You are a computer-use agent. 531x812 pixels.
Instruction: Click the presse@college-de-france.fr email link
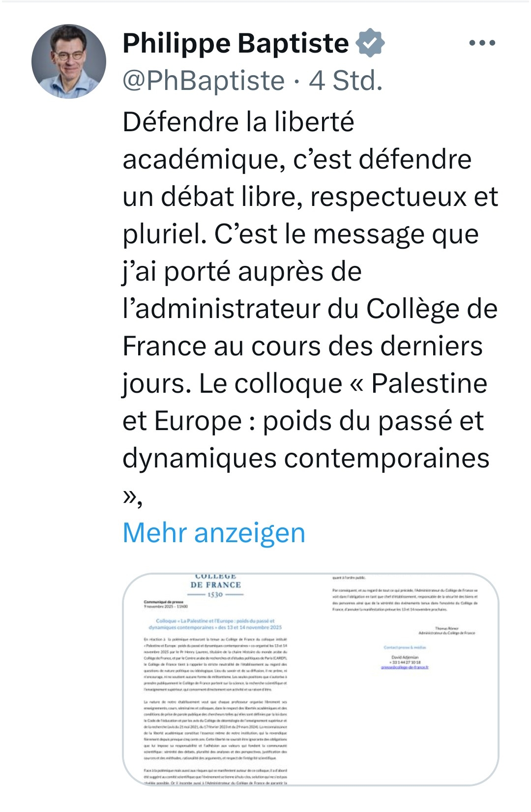click(405, 667)
